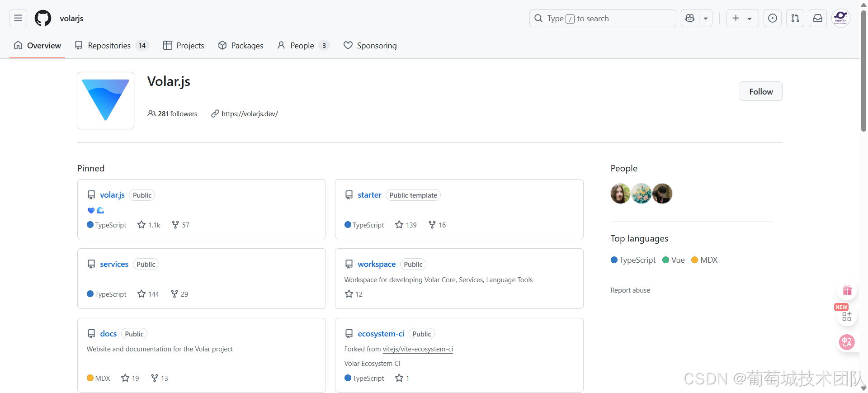Open the services pinned repository
The image size is (868, 393).
coord(114,264)
